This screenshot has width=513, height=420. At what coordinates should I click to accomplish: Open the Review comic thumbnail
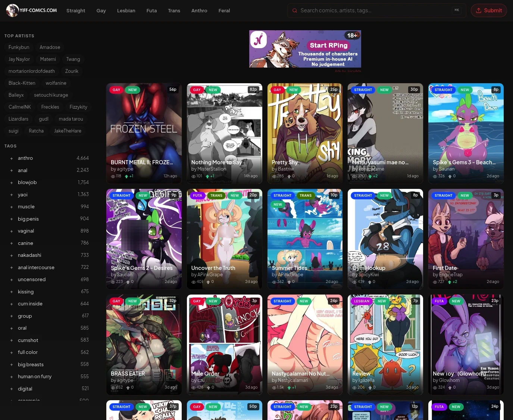[385, 345]
